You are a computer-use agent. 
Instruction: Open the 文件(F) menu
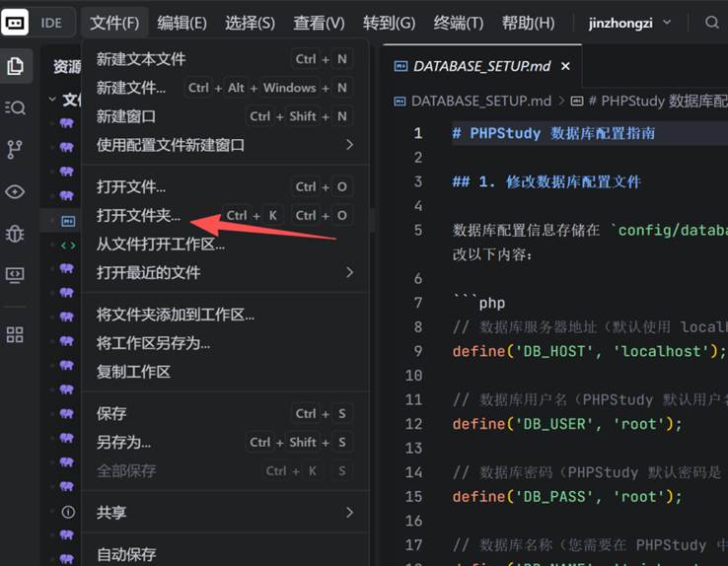coord(114,23)
